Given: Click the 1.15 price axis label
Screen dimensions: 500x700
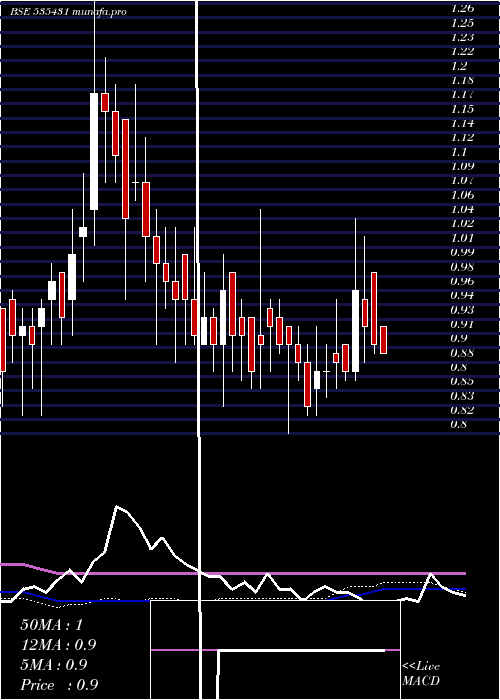Looking at the screenshot, I should 462,109.
